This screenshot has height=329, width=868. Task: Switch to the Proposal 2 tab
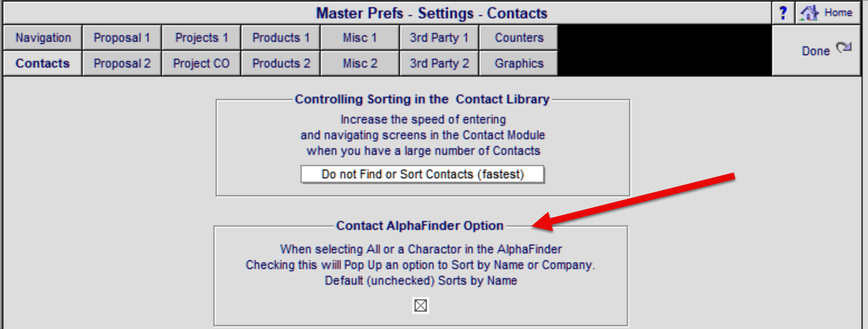pyautogui.click(x=122, y=63)
